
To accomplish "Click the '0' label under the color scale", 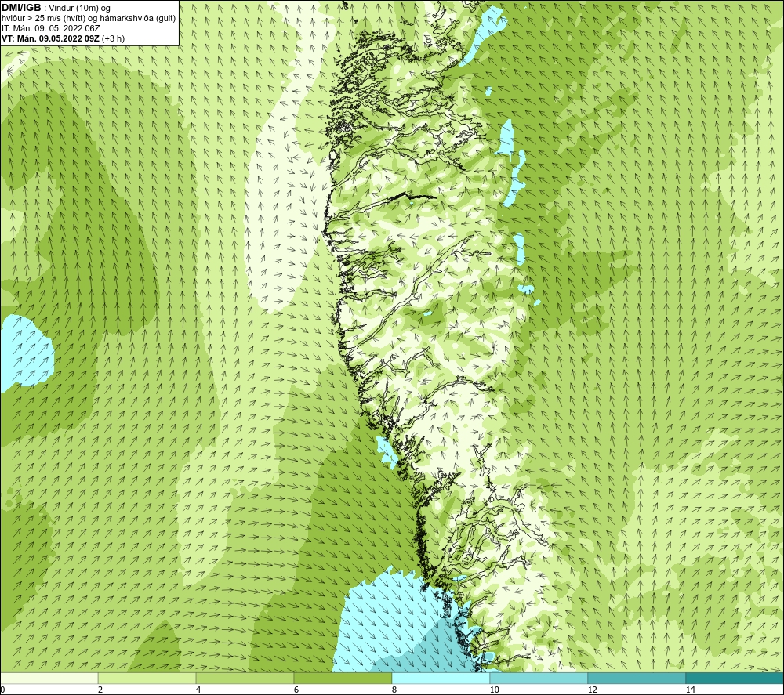I will tap(2, 690).
